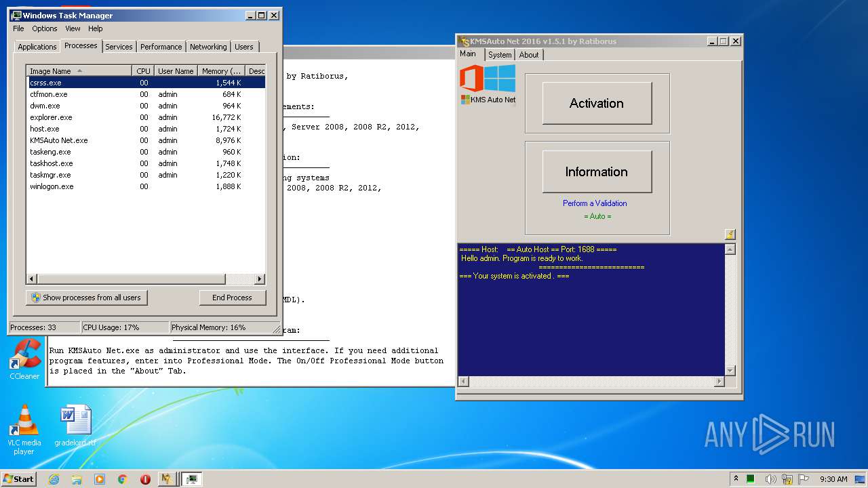Select the taskmgr.exe process row
868x488 pixels.
pyautogui.click(x=146, y=175)
